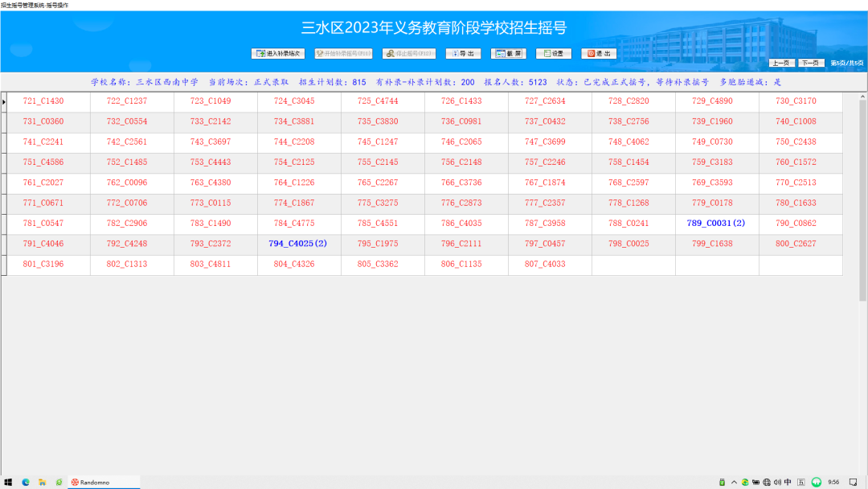Click the round green tray icon
This screenshot has height=489, width=868.
click(817, 483)
